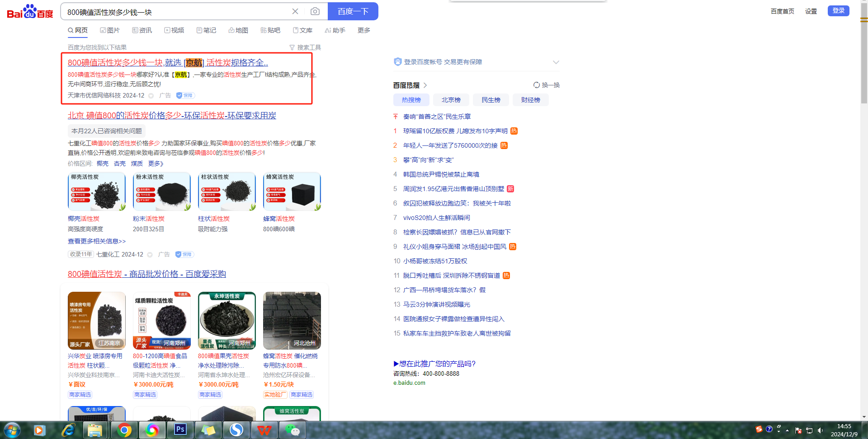The width and height of the screenshot is (868, 439).
Task: Open 煤质颗粒活性炭 河南郑州 product image
Action: point(162,321)
